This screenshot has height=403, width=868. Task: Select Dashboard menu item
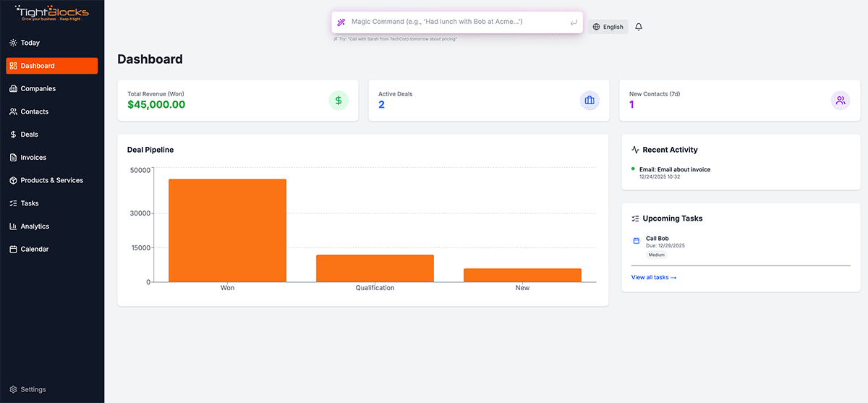coord(52,66)
